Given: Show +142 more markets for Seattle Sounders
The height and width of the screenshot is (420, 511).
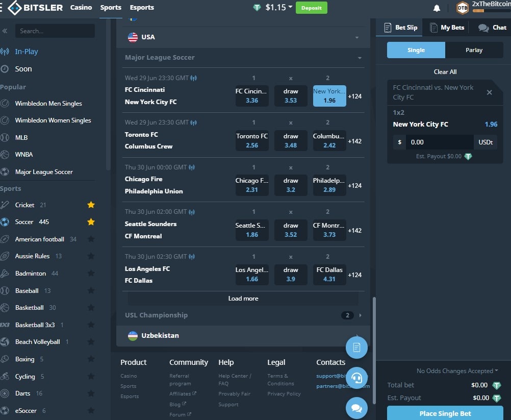Looking at the screenshot, I should point(354,231).
